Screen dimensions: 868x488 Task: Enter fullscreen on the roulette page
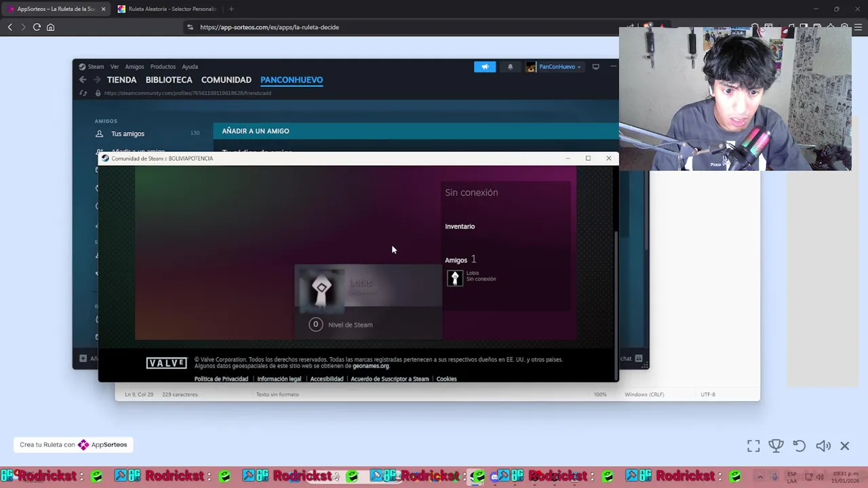pos(753,445)
